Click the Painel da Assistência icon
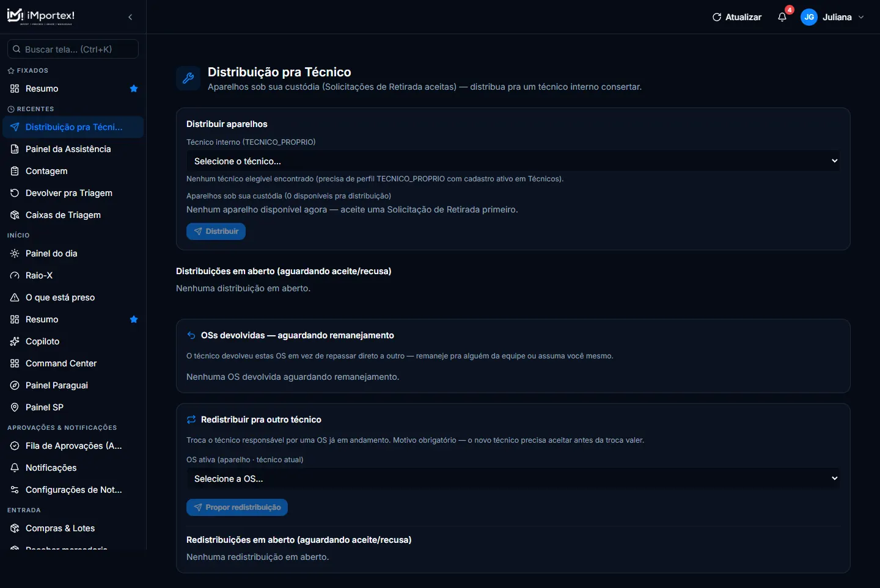The height and width of the screenshot is (588, 880). pyautogui.click(x=15, y=149)
